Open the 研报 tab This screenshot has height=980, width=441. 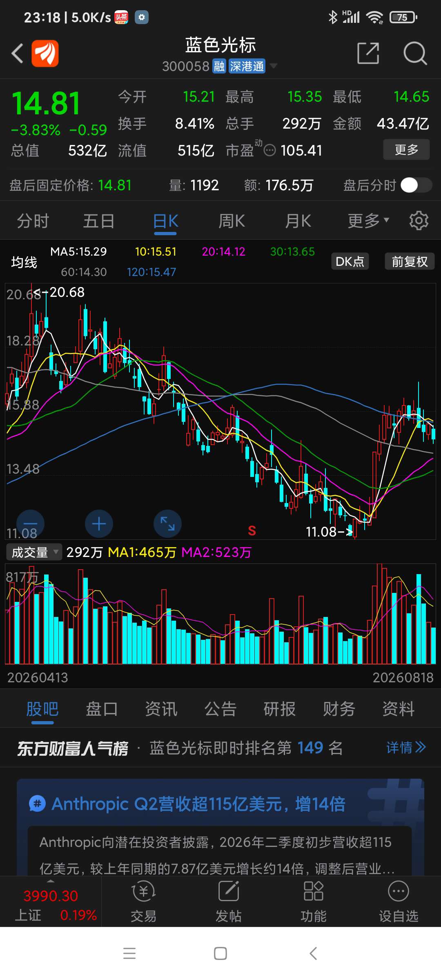[280, 709]
